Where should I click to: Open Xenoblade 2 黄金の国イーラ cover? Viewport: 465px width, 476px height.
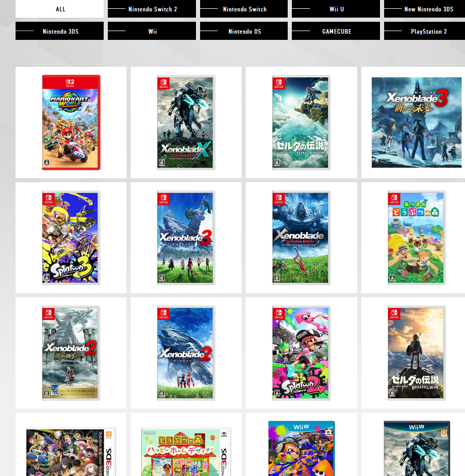click(71, 353)
